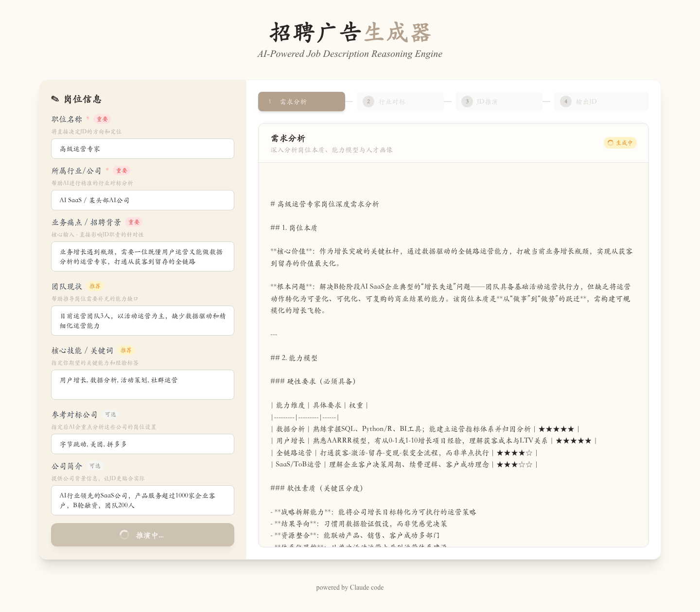The height and width of the screenshot is (612, 700).
Task: Click step circle 4 on 输出JD step
Action: pos(566,102)
